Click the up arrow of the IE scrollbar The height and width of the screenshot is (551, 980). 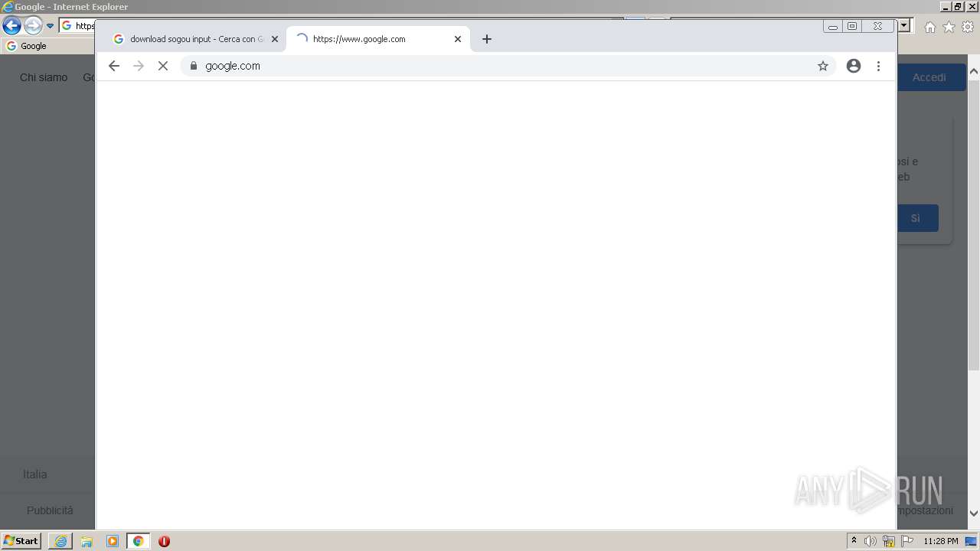point(974,72)
